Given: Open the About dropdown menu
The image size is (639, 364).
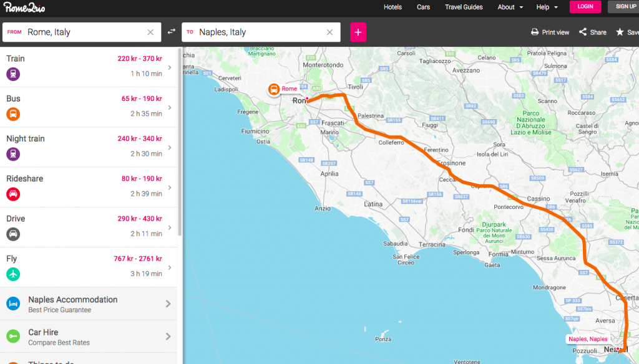Looking at the screenshot, I should click(x=510, y=7).
